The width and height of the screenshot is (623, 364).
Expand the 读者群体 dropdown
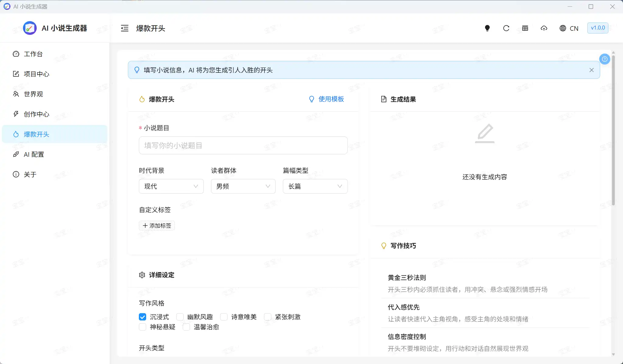[x=243, y=186]
